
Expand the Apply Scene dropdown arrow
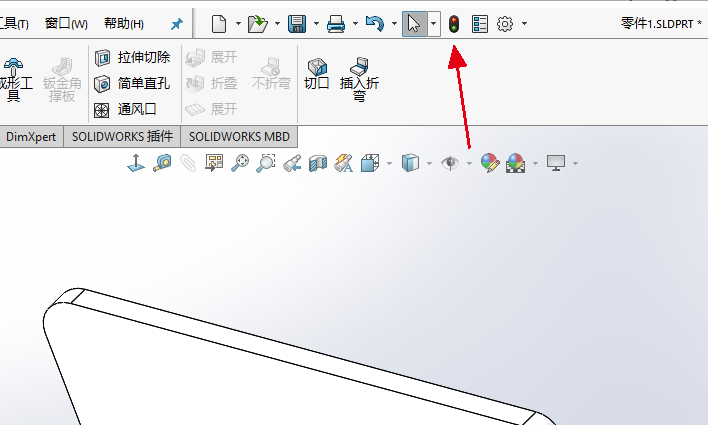[535, 163]
